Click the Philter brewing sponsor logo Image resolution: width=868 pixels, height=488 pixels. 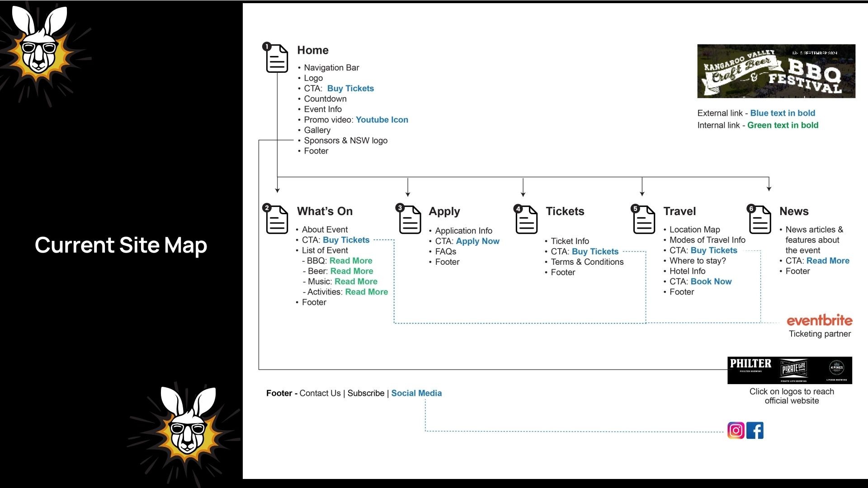[x=750, y=365]
